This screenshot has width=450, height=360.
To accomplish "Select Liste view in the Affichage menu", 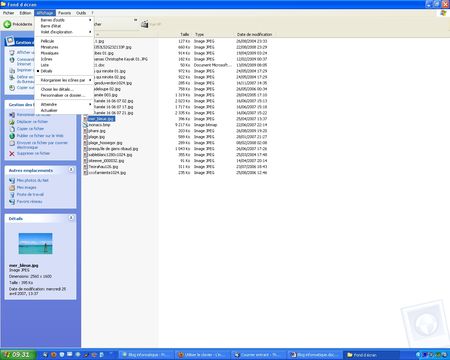I will click(x=45, y=65).
